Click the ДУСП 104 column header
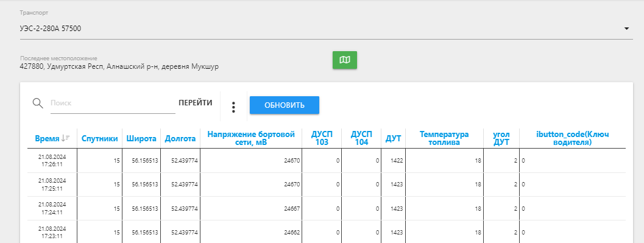The width and height of the screenshot is (644, 243). tap(361, 138)
